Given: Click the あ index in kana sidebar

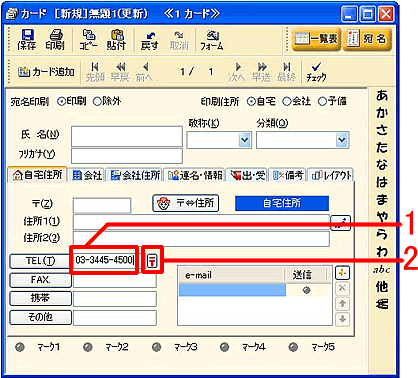Looking at the screenshot, I should pyautogui.click(x=382, y=96).
